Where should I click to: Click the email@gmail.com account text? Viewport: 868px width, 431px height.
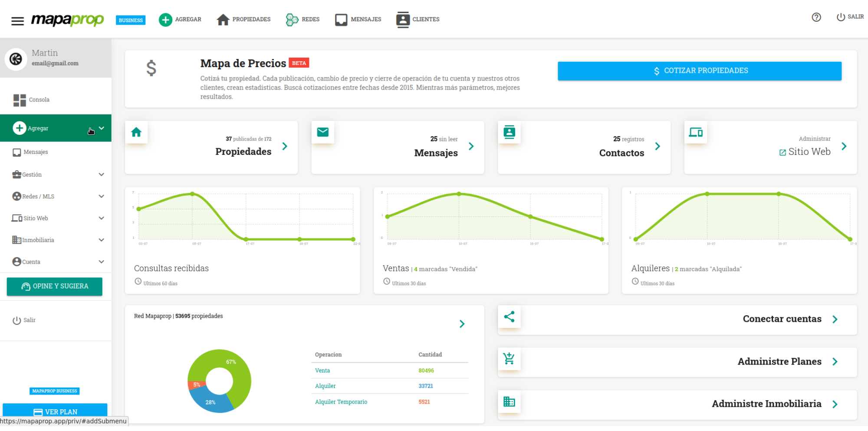[55, 63]
